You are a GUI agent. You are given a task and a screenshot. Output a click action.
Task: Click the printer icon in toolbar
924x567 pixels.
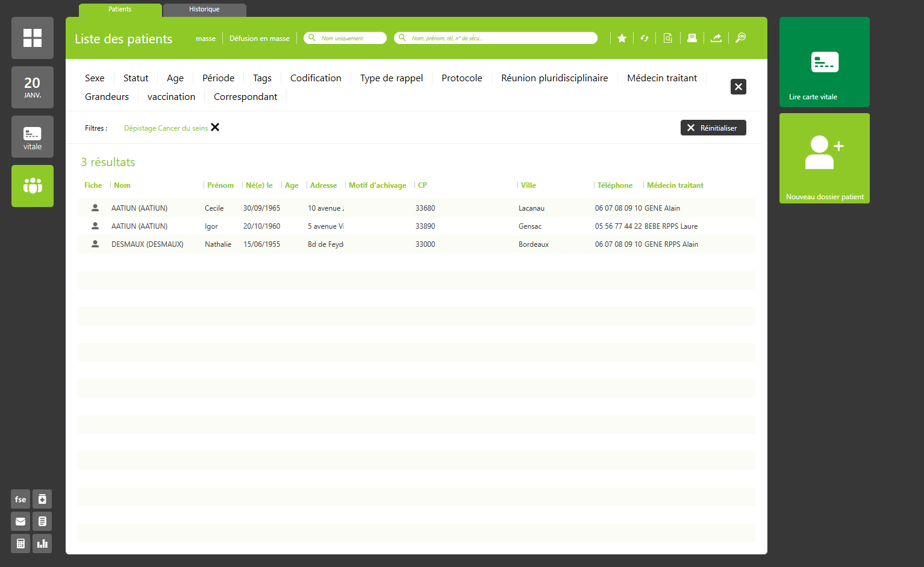click(692, 39)
